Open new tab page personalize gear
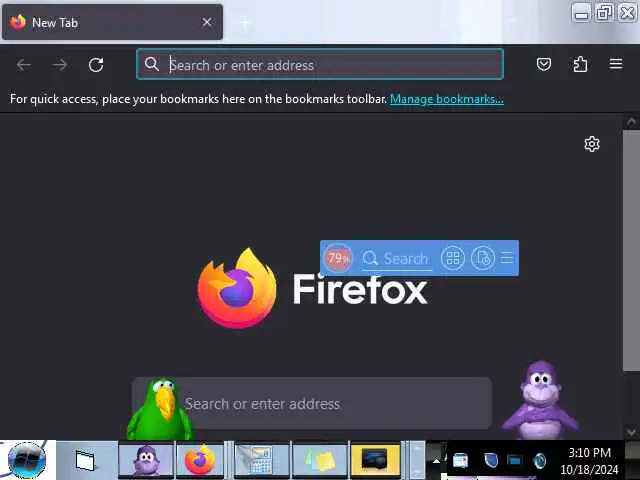The height and width of the screenshot is (480, 640). 592,144
